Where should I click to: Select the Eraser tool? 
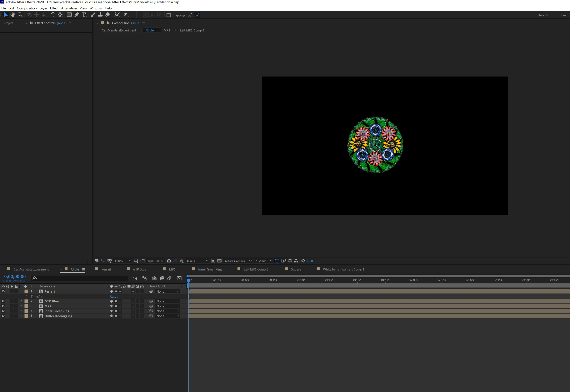[107, 15]
